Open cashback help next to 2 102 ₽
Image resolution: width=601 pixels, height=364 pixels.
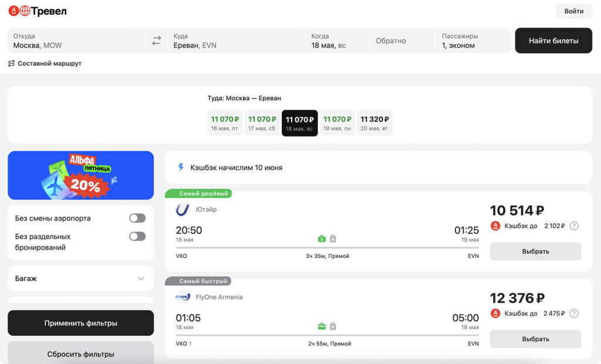point(574,226)
